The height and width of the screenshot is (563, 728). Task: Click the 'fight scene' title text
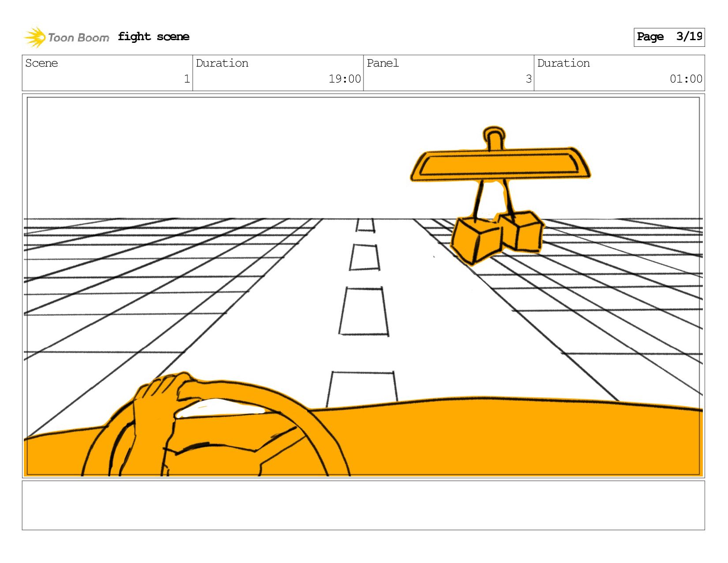(154, 37)
